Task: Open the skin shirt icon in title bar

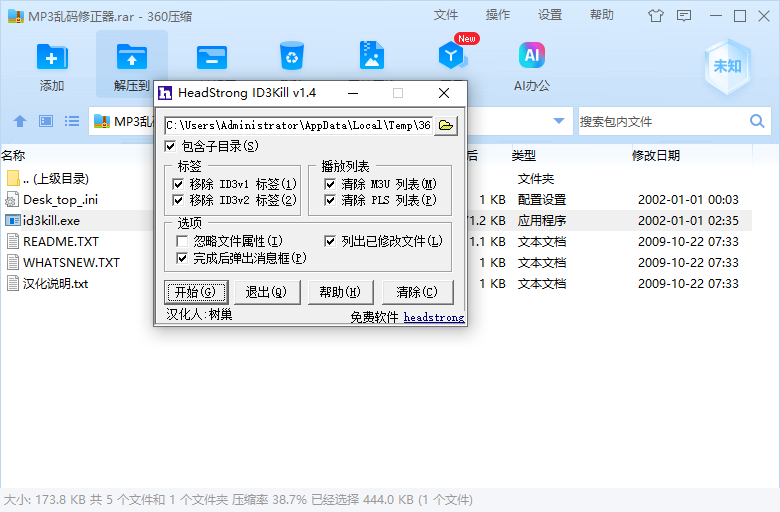Action: click(656, 16)
